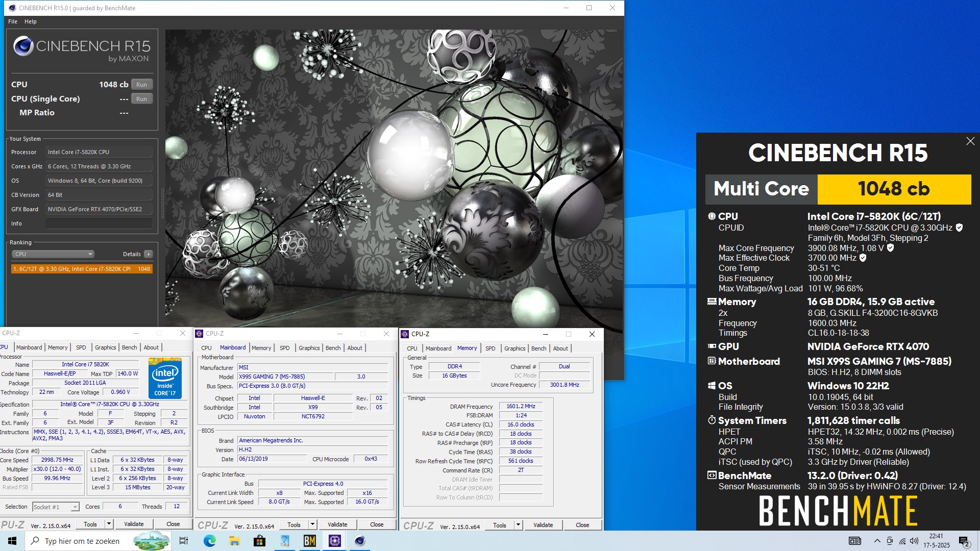980x551 pixels.
Task: Click the Max Core Frequency verified shield
Action: coord(890,248)
